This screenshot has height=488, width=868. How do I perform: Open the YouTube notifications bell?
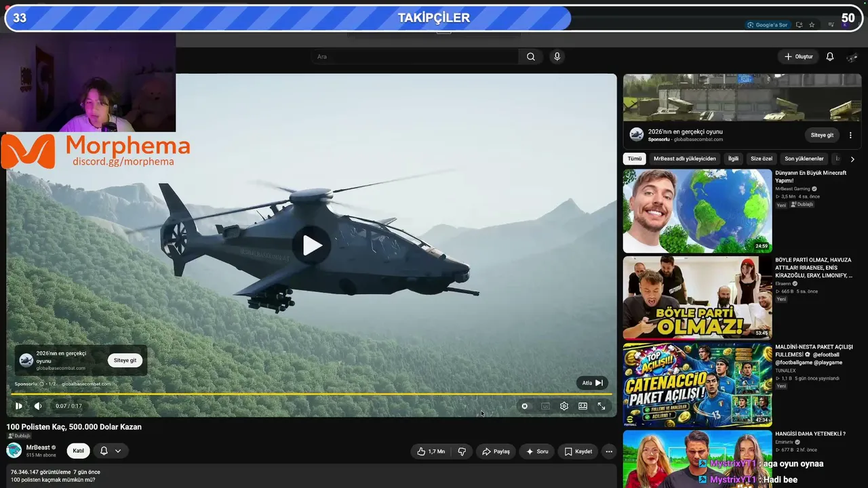pos(829,57)
